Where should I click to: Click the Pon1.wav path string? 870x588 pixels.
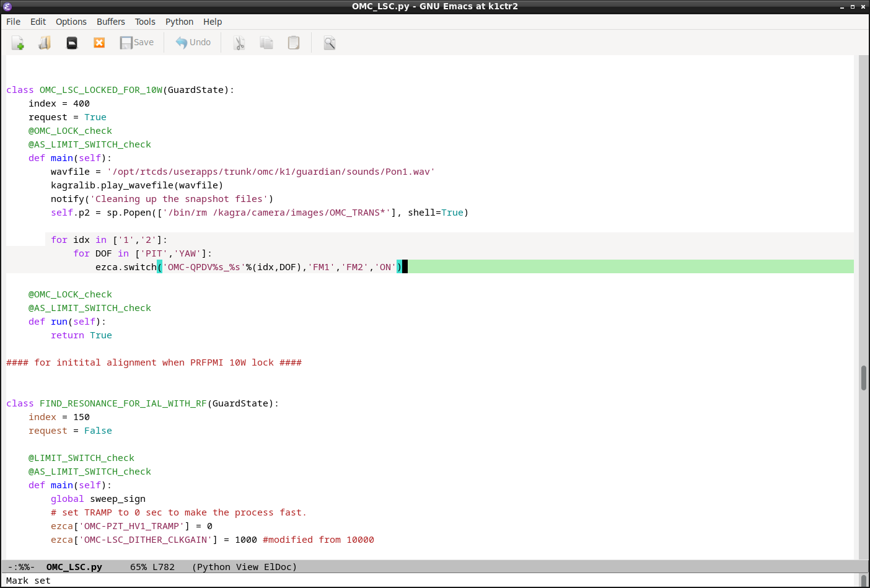pyautogui.click(x=271, y=172)
